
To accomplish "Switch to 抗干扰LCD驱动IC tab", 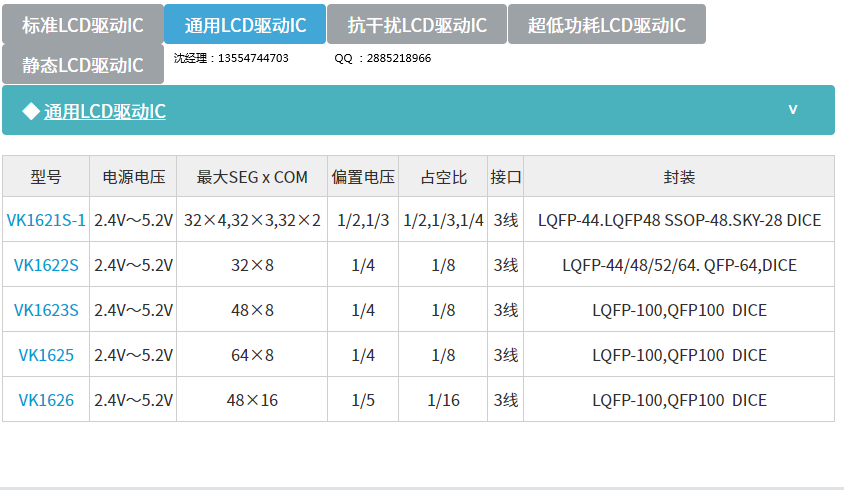I will (x=417, y=25).
